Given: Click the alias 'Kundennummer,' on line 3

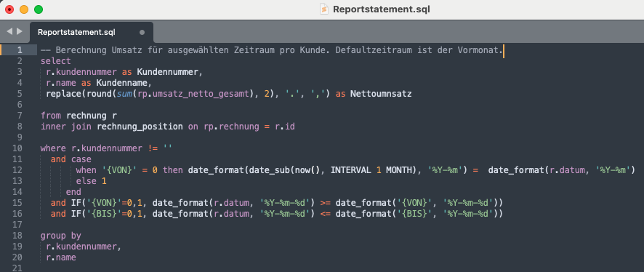Looking at the screenshot, I should [170, 72].
